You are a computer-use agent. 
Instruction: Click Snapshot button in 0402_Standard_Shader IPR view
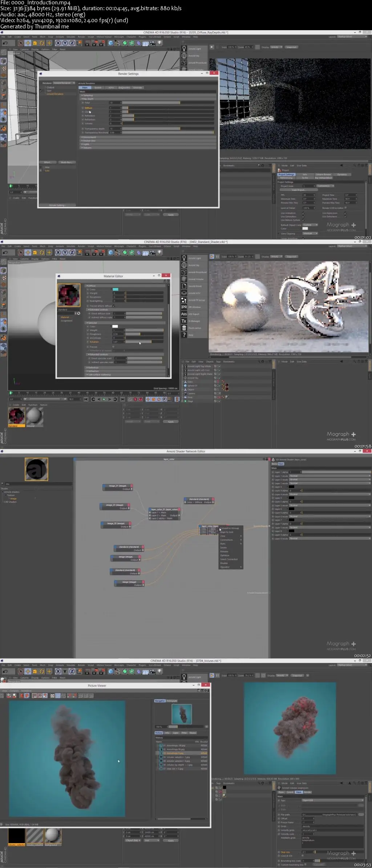(291, 256)
